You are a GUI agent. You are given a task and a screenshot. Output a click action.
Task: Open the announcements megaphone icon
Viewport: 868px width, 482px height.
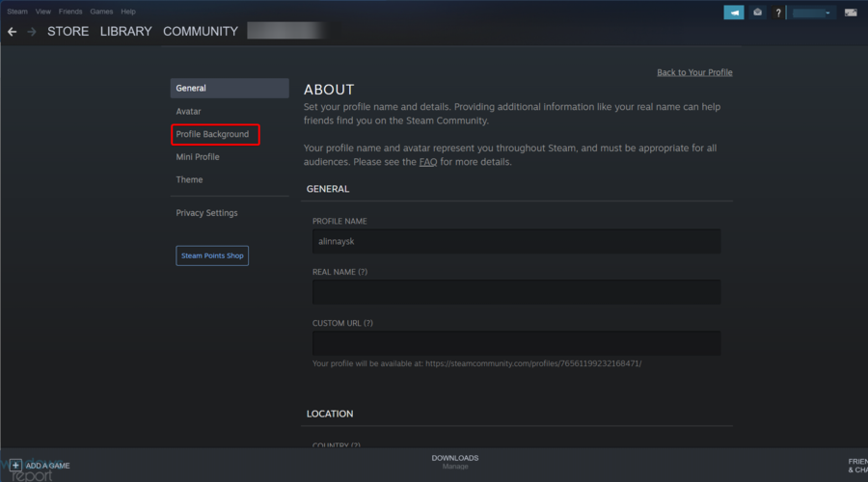click(x=734, y=13)
